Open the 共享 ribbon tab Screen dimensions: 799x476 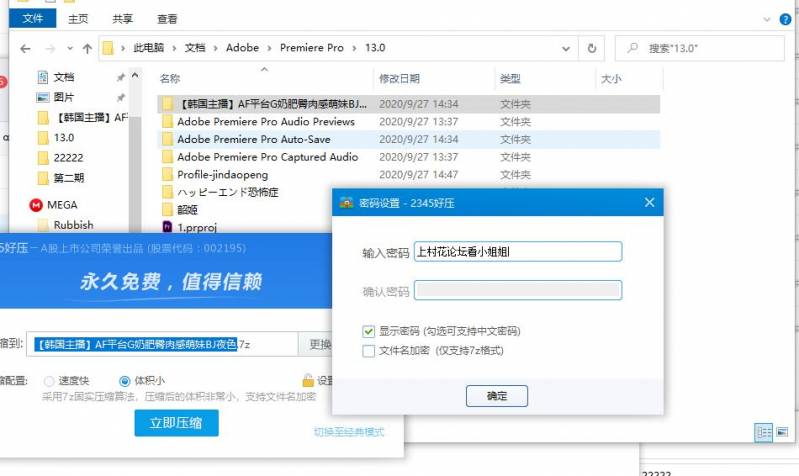pos(122,19)
